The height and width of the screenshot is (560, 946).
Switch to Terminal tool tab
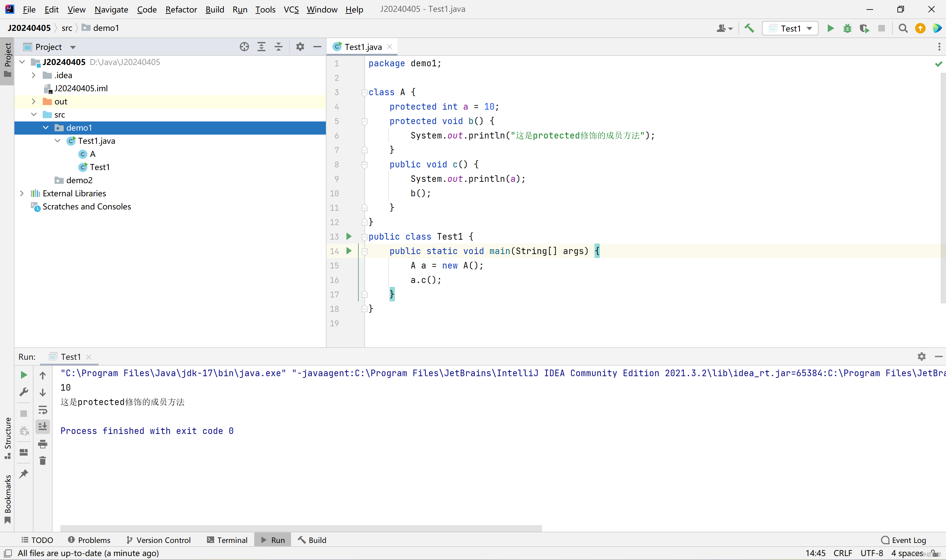227,540
